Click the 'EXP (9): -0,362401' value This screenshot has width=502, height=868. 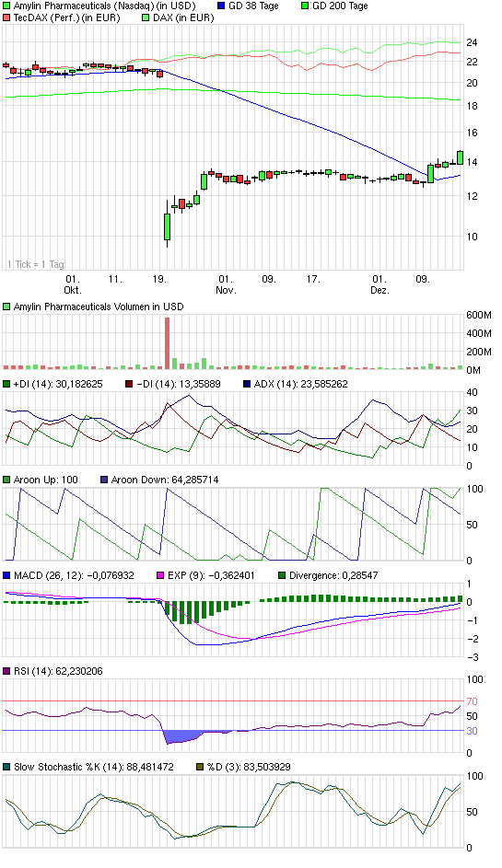(211, 575)
